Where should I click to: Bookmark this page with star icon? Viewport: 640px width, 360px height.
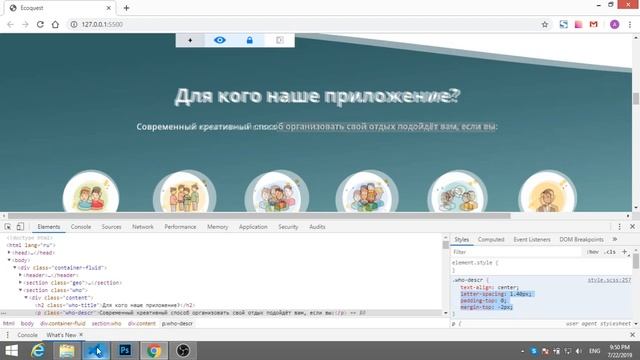coord(544,24)
